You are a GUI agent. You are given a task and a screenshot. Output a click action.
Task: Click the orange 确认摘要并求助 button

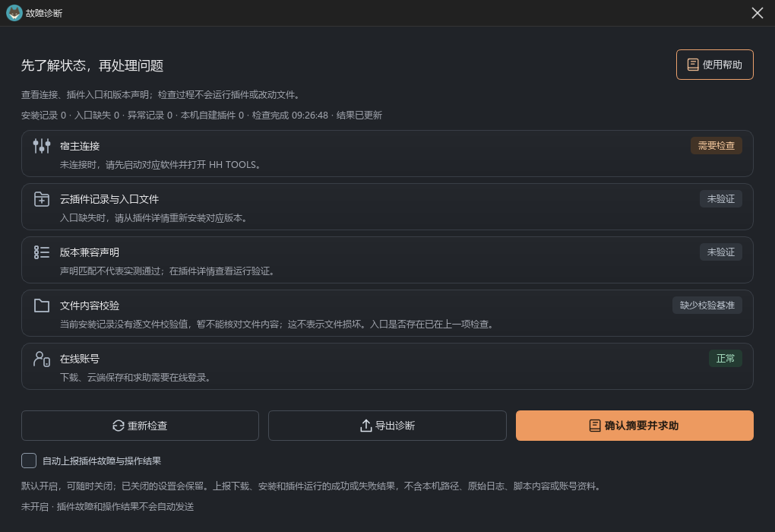tap(634, 425)
